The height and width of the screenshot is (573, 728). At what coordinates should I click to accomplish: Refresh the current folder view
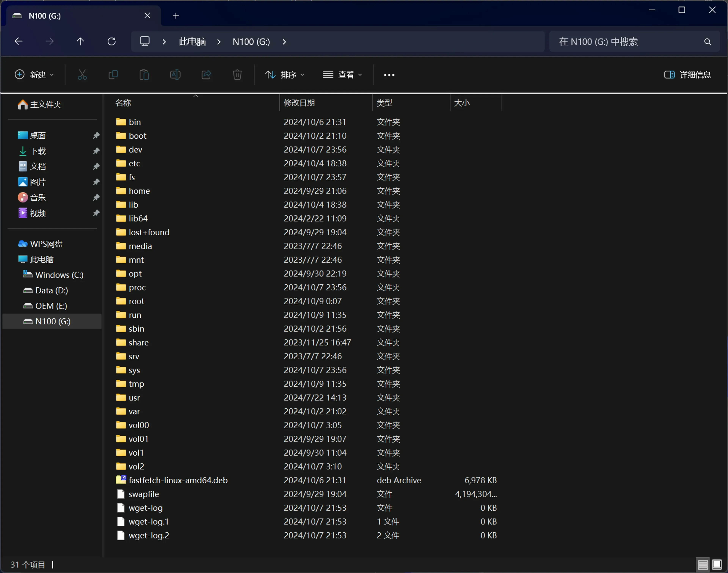[111, 42]
